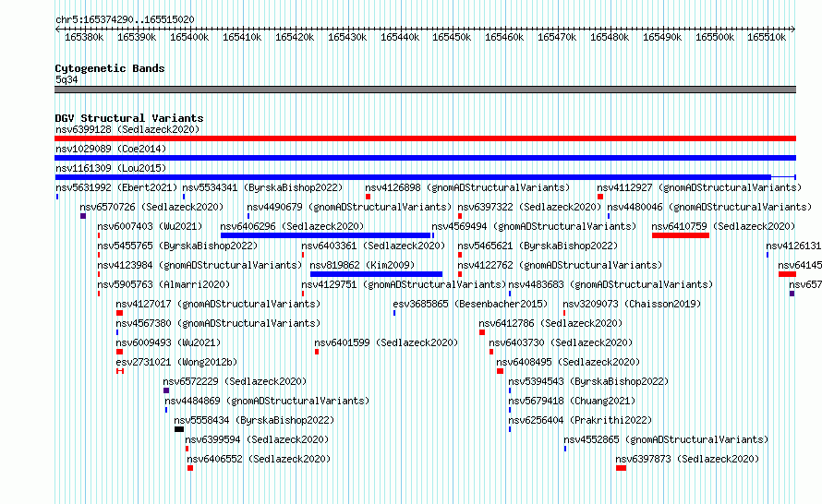Open nsv6401599 (Sedlazeck2020) label
This screenshot has height=504, width=822.
[386, 342]
